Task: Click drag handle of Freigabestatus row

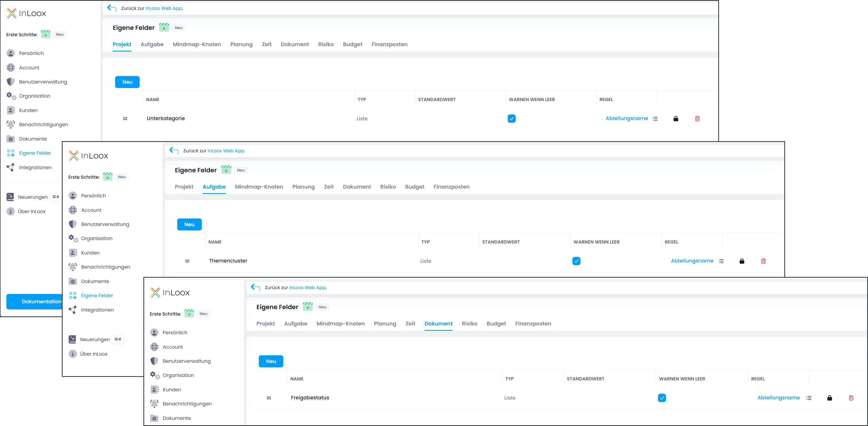Action: pyautogui.click(x=269, y=398)
